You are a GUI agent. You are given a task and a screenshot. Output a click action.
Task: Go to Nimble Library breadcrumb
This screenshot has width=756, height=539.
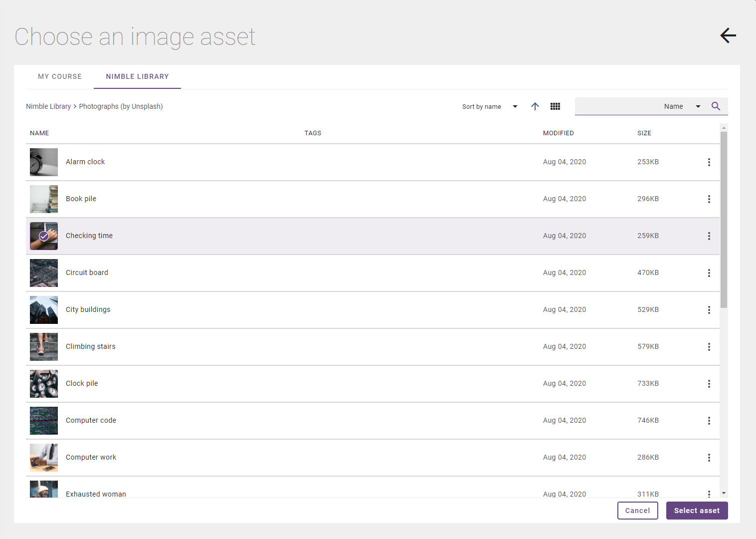[48, 106]
